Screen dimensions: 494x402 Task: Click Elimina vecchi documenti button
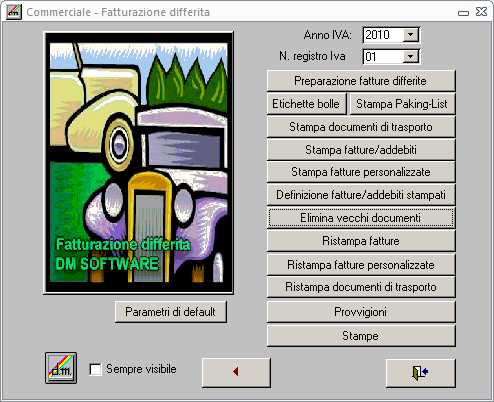[x=361, y=218]
